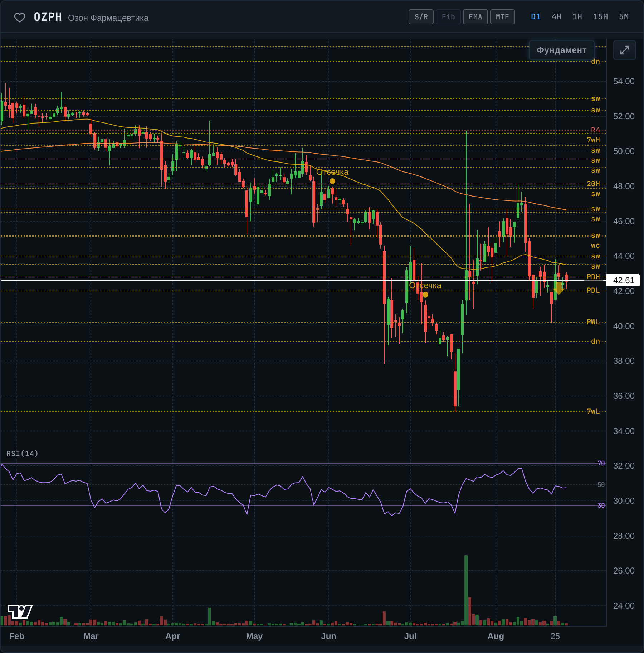The width and height of the screenshot is (644, 653).
Task: Switch to the 4H timeframe
Action: tap(556, 17)
